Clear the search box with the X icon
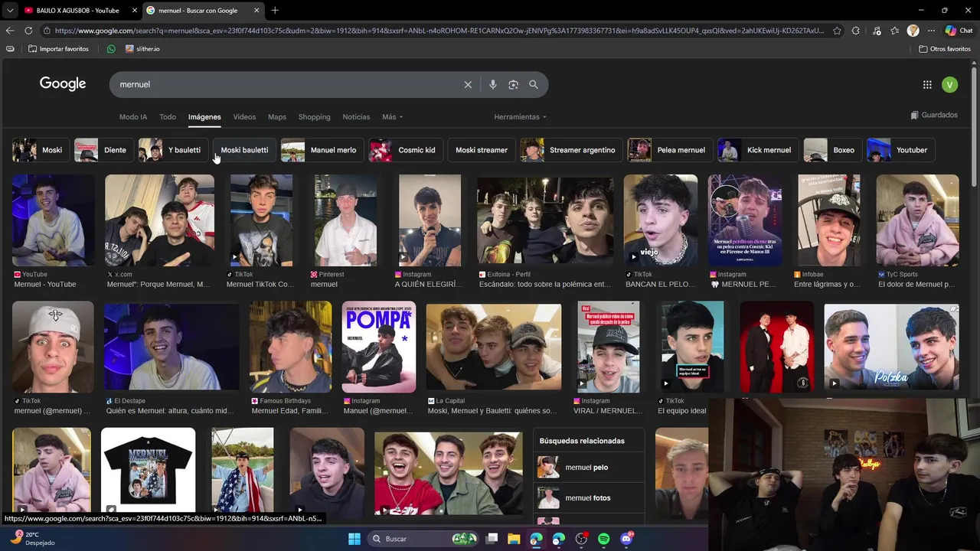Image resolution: width=980 pixels, height=551 pixels. pyautogui.click(x=468, y=85)
